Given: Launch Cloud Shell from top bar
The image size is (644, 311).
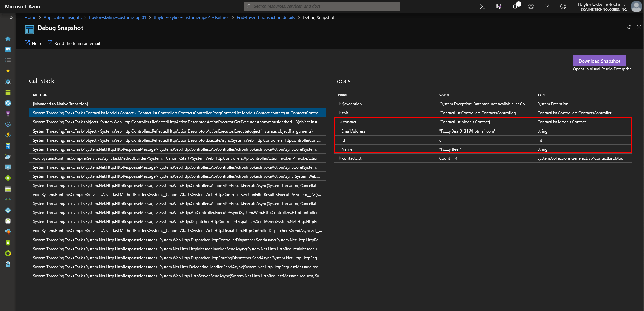Looking at the screenshot, I should click(x=482, y=6).
